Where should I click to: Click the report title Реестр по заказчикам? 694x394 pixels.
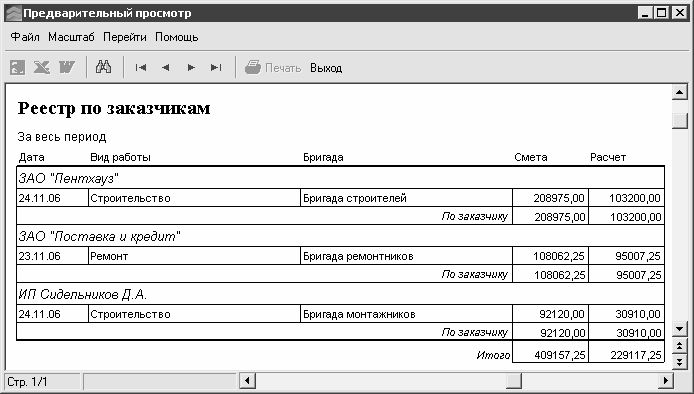point(114,108)
